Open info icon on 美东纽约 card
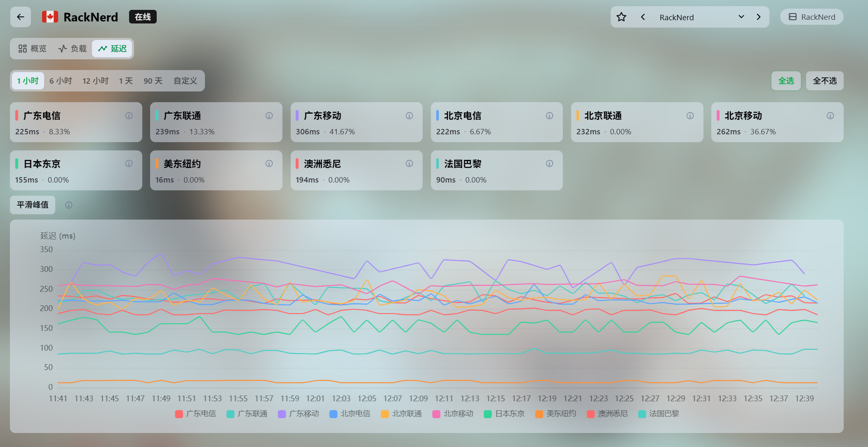868x447 pixels. click(x=269, y=164)
